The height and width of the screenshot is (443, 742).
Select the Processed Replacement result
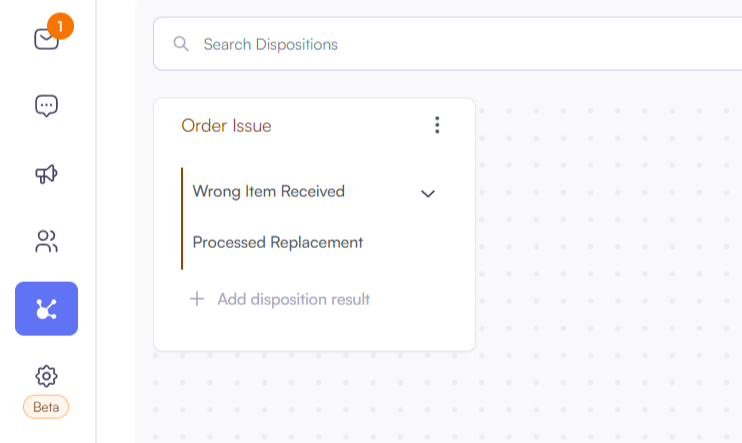(278, 242)
